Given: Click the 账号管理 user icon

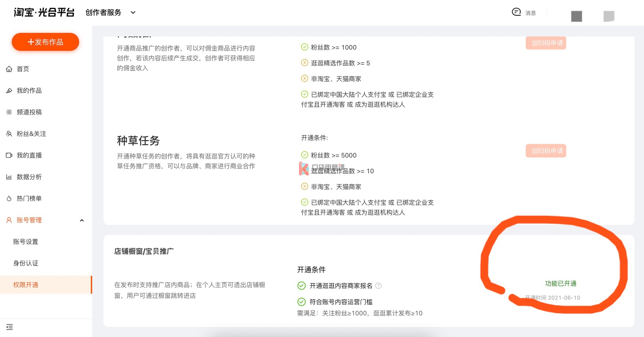Looking at the screenshot, I should [9, 220].
